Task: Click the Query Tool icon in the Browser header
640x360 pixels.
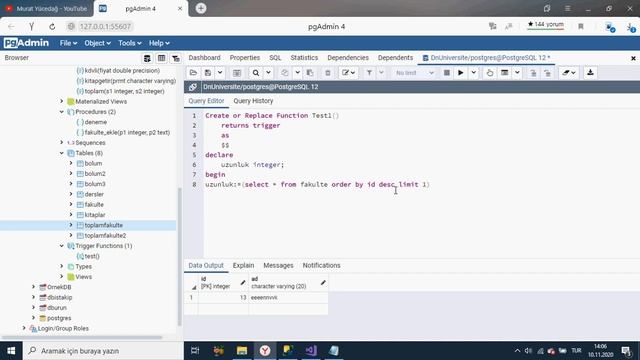Action: tap(147, 58)
